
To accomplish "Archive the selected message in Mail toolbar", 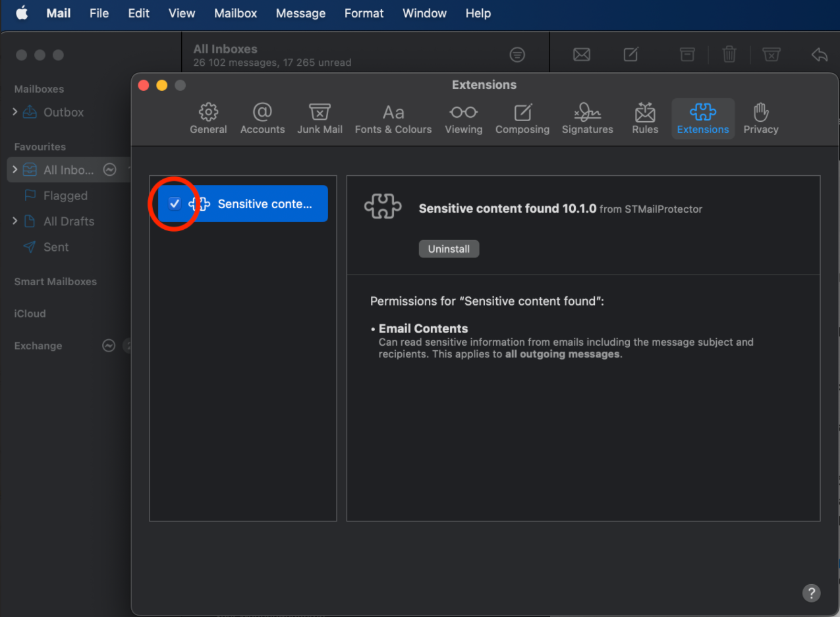I will [687, 55].
